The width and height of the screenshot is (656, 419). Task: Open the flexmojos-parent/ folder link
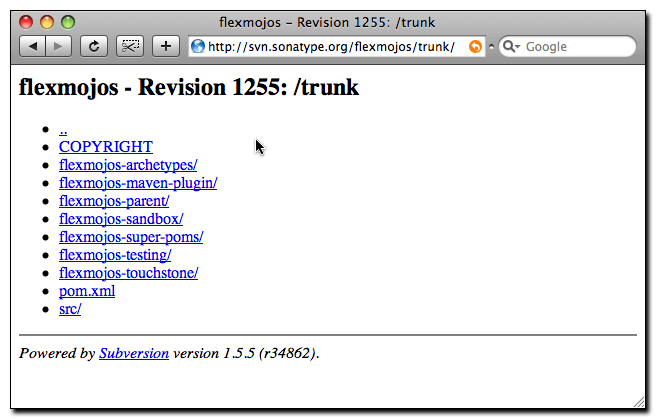(x=114, y=201)
